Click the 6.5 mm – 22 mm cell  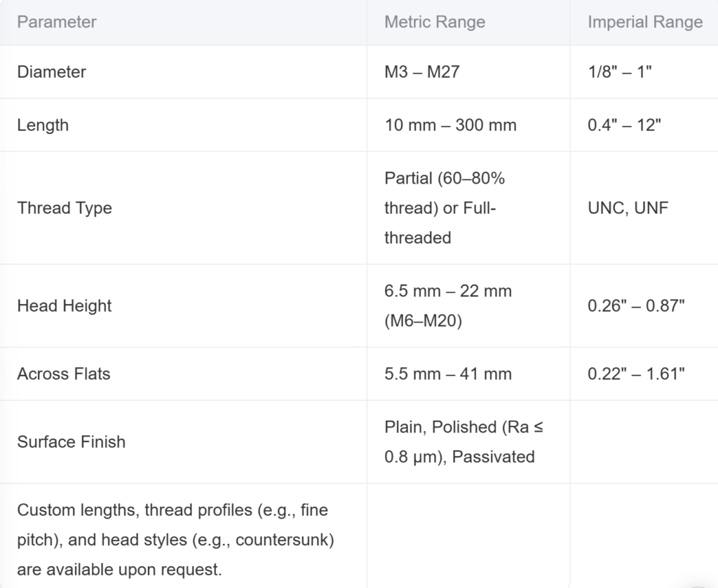(448, 306)
